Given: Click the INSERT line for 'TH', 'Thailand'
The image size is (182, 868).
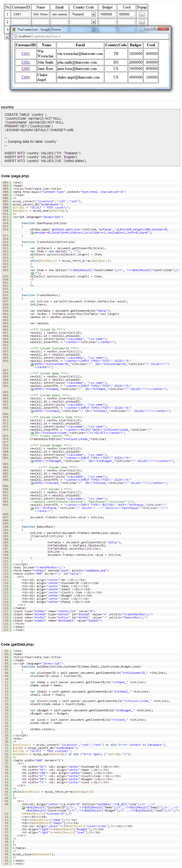Looking at the screenshot, I should [x=43, y=153].
